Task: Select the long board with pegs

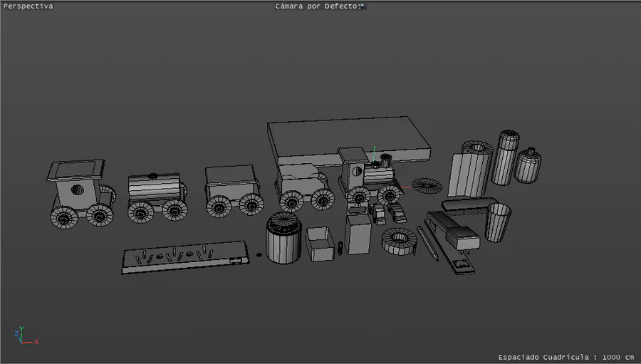Action: coord(184,256)
